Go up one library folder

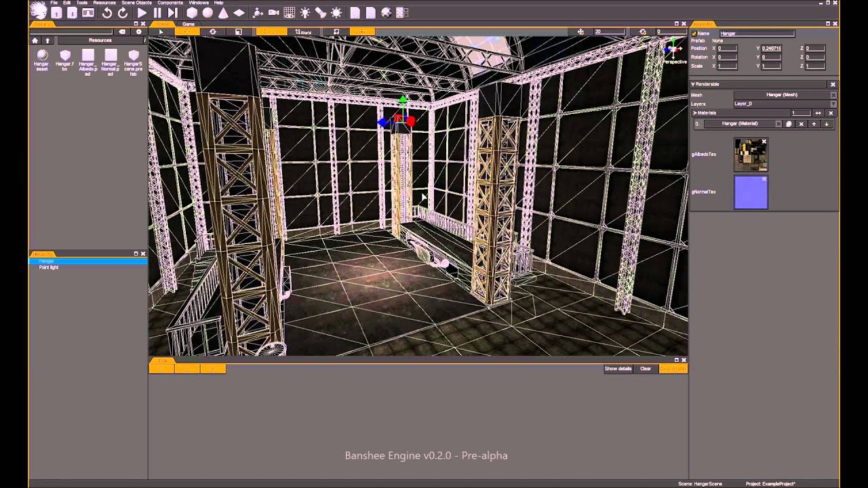pos(47,41)
